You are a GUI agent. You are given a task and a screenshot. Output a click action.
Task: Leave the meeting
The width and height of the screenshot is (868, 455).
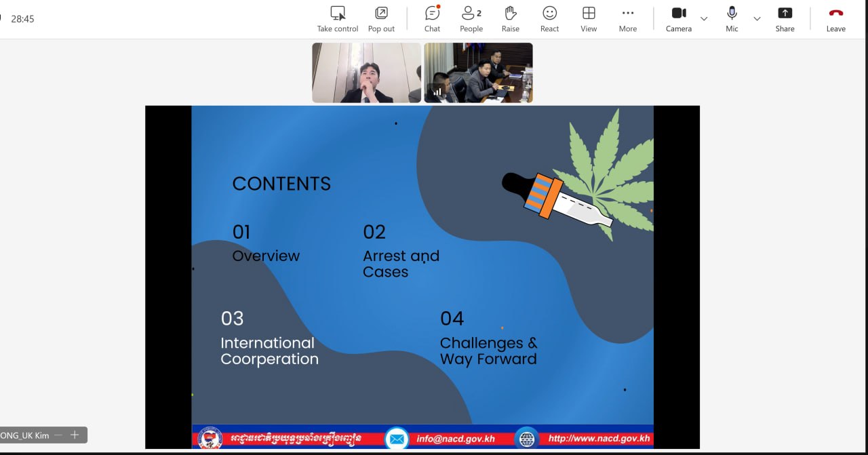click(x=835, y=19)
